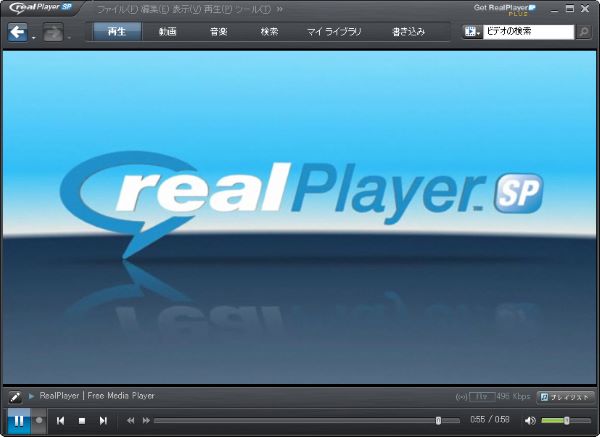Click the small play indicator beside the clip title
This screenshot has width=600, height=437.
pyautogui.click(x=31, y=396)
